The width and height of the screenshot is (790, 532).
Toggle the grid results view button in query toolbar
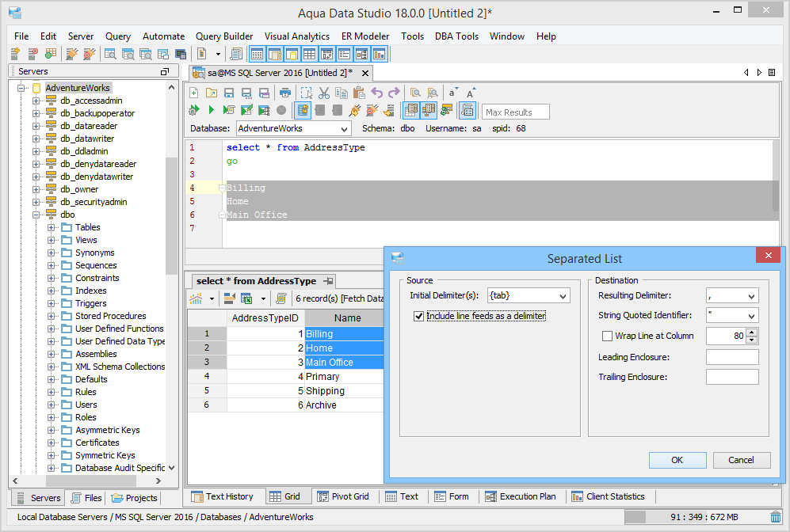pyautogui.click(x=411, y=110)
